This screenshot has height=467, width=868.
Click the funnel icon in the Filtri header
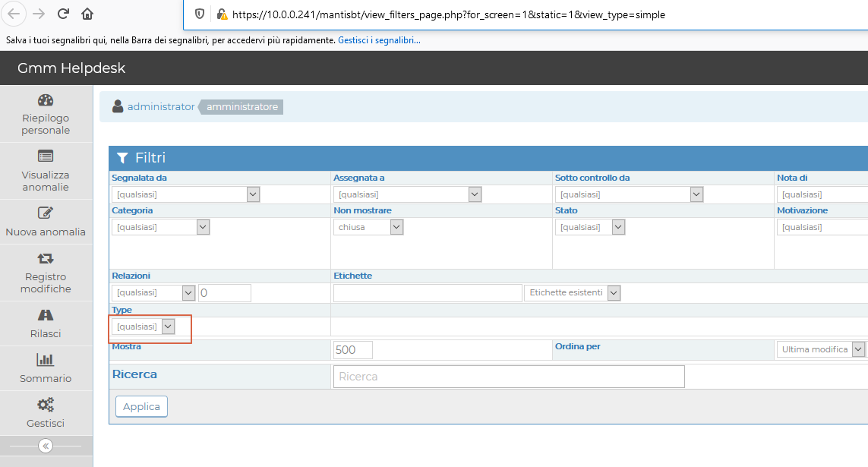(x=123, y=158)
